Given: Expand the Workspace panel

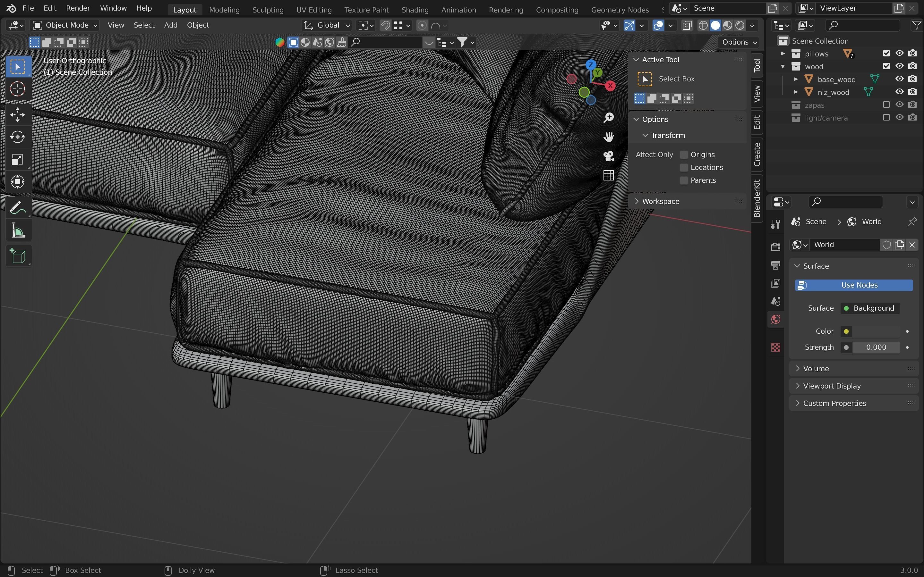Looking at the screenshot, I should point(636,201).
